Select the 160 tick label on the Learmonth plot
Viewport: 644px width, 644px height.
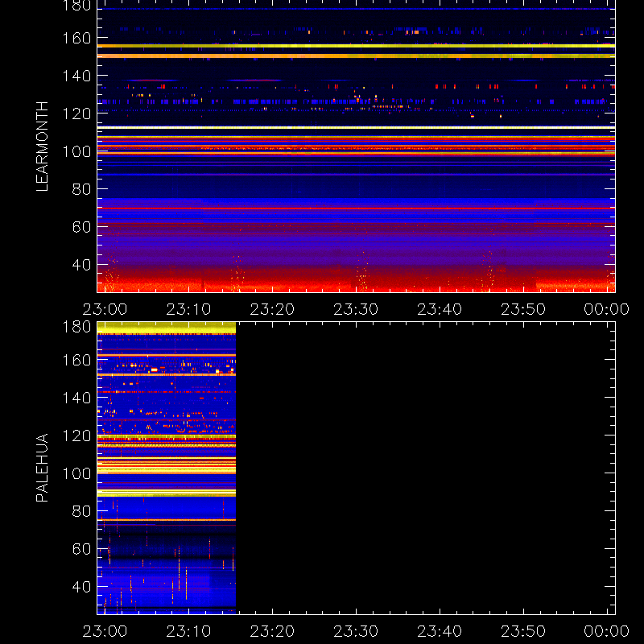tap(76, 38)
